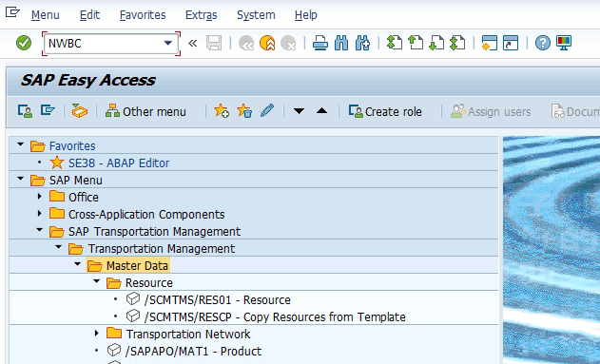Screen dimensions: 600x364
Task: Click the Assign users button
Action: (491, 111)
